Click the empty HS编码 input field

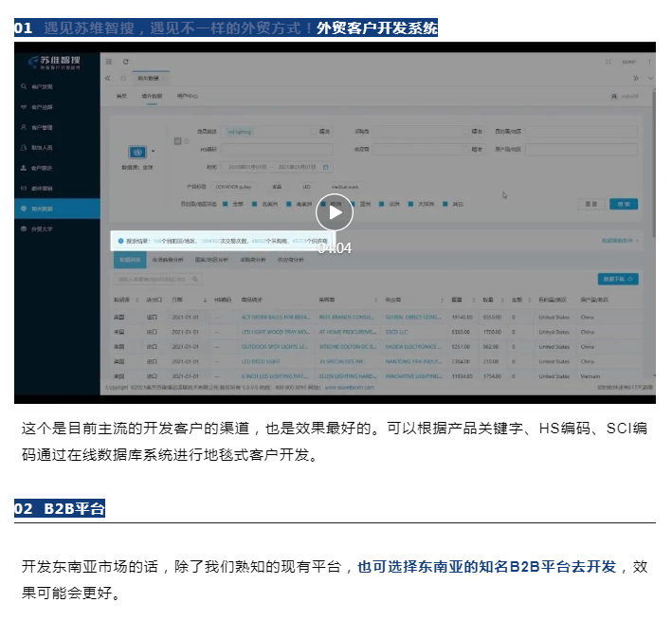[277, 149]
